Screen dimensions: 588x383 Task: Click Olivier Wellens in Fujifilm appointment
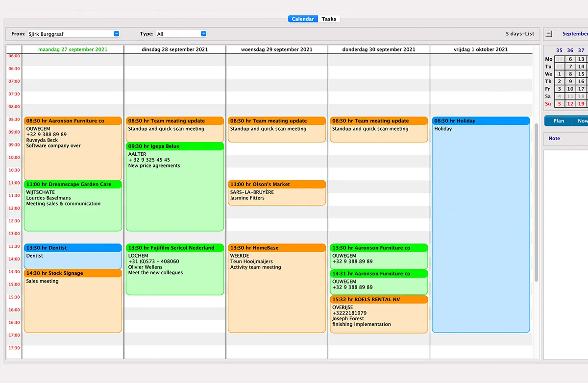(146, 267)
